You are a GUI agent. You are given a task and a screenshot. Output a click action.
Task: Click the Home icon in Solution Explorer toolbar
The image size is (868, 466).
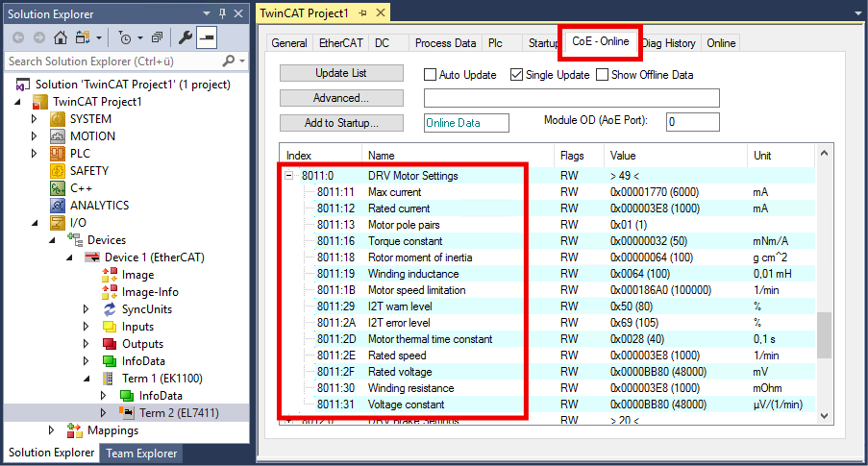61,37
